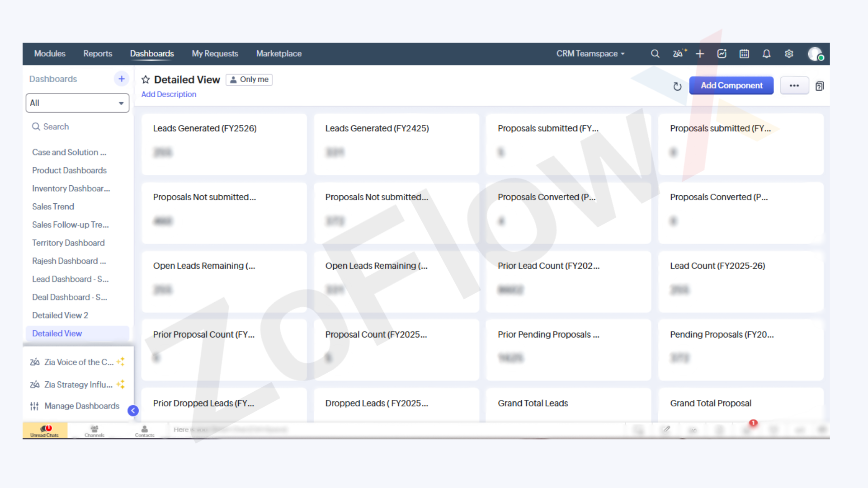Viewport: 868px width, 488px height.
Task: Open Channels in bottom bar
Action: coord(94,431)
